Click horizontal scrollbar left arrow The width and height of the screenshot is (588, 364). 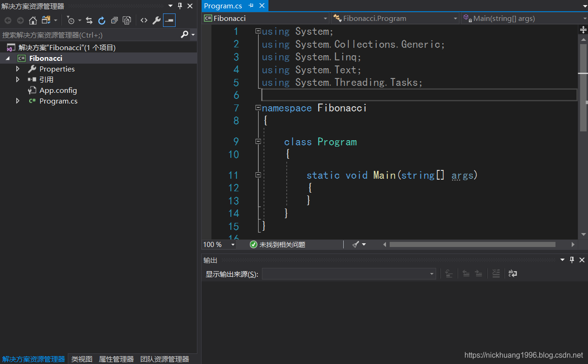(384, 244)
